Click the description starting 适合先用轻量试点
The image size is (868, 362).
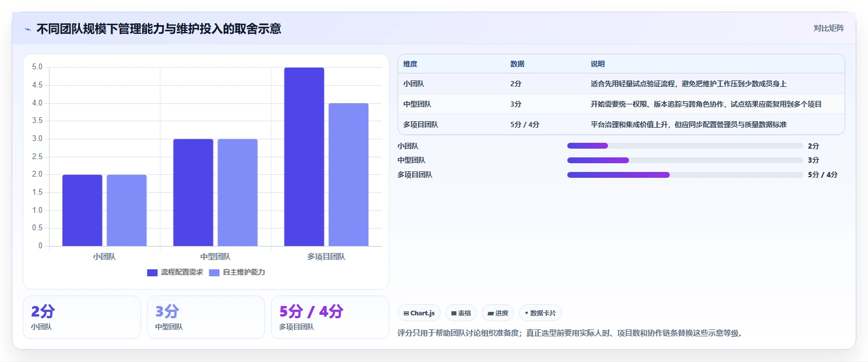tap(689, 84)
